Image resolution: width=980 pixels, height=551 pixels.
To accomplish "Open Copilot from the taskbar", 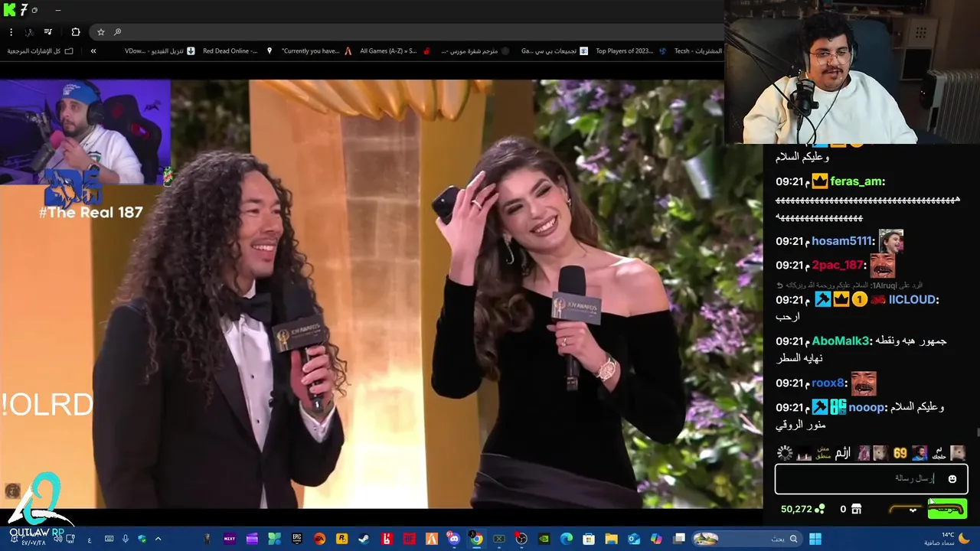I will pyautogui.click(x=656, y=539).
